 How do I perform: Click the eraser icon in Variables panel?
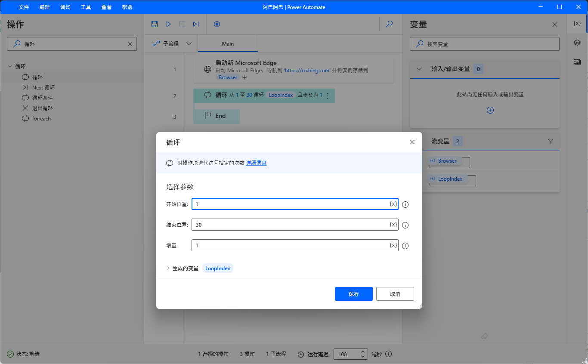[x=485, y=336]
